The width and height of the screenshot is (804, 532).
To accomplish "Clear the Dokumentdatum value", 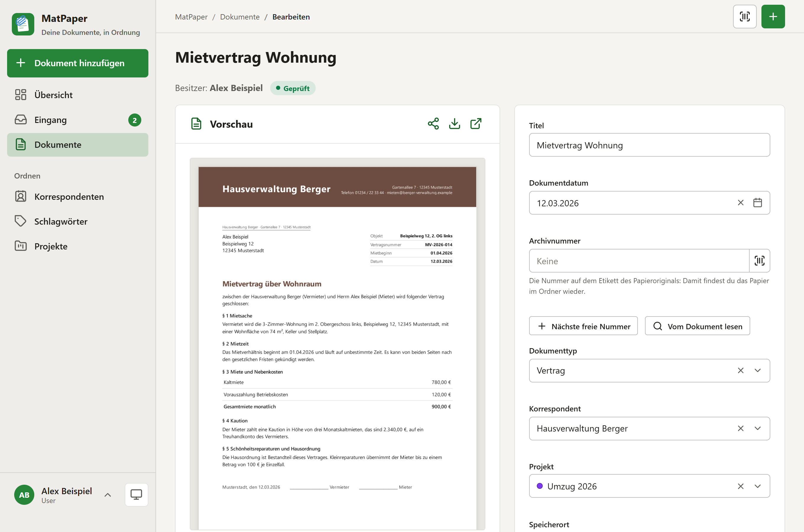I will click(x=740, y=203).
